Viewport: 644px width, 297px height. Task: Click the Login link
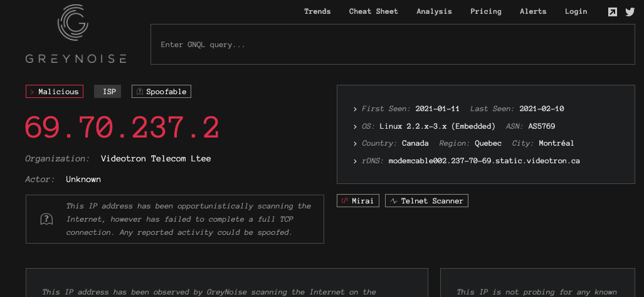pyautogui.click(x=576, y=11)
